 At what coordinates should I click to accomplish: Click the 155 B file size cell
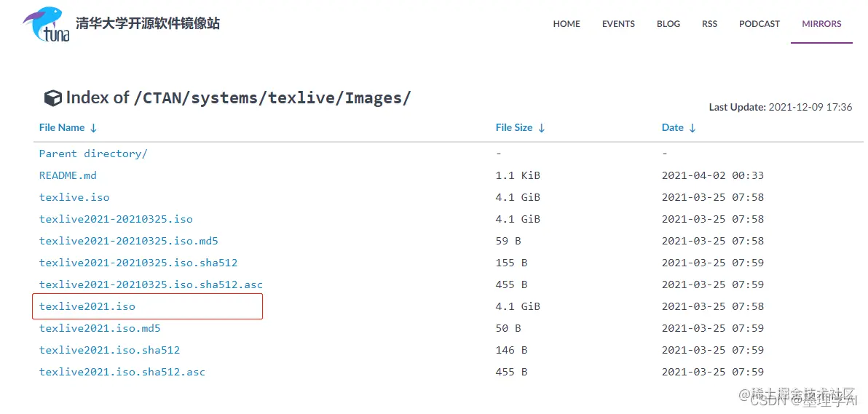(511, 263)
